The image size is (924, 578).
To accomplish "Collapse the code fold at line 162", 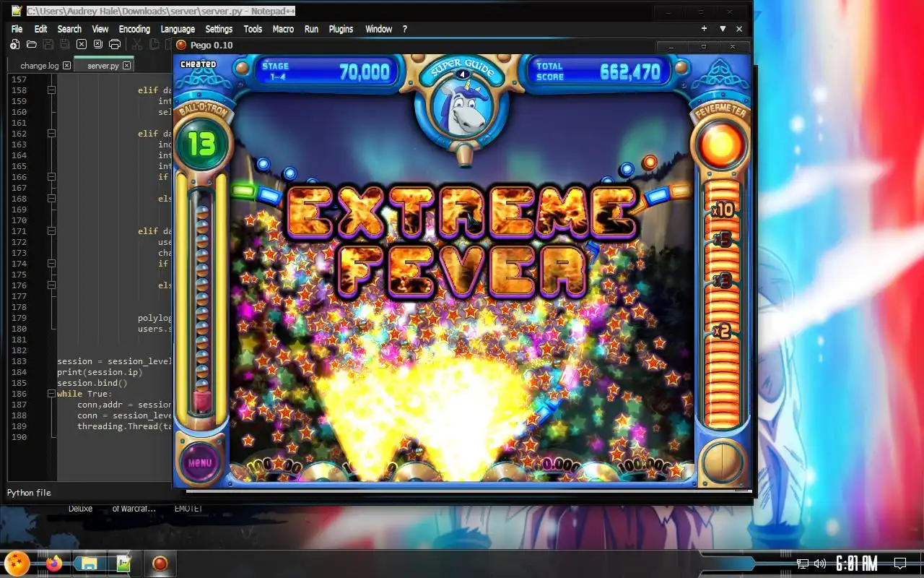I will click(x=51, y=134).
